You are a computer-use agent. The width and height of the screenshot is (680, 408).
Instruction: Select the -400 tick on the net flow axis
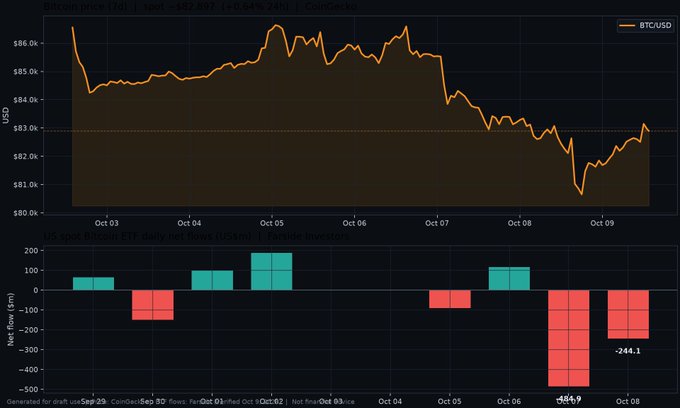28,370
